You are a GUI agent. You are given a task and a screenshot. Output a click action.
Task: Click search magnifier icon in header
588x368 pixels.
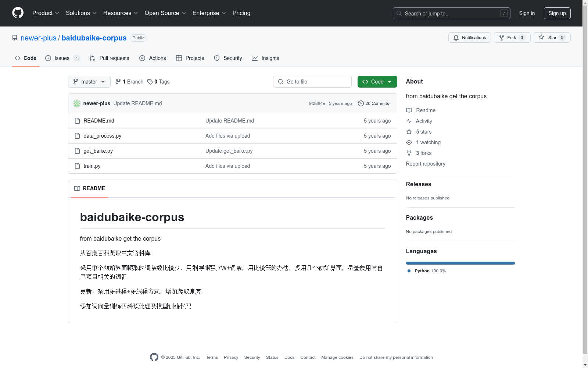(x=399, y=13)
